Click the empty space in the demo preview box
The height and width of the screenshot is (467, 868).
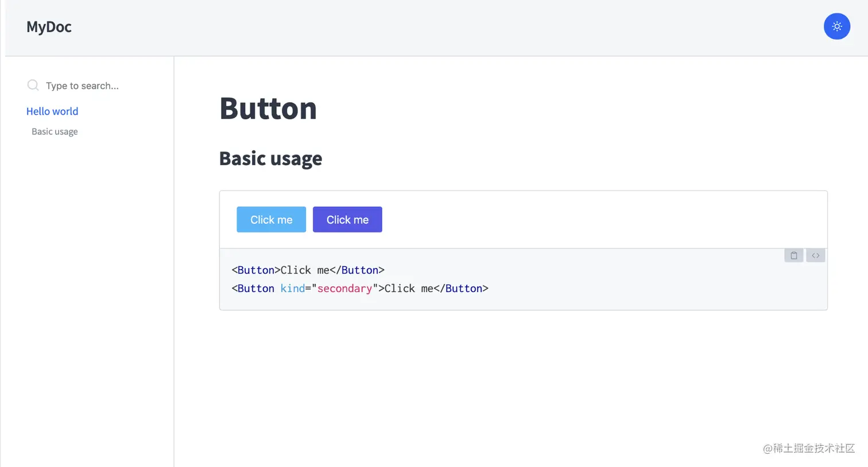click(x=603, y=220)
